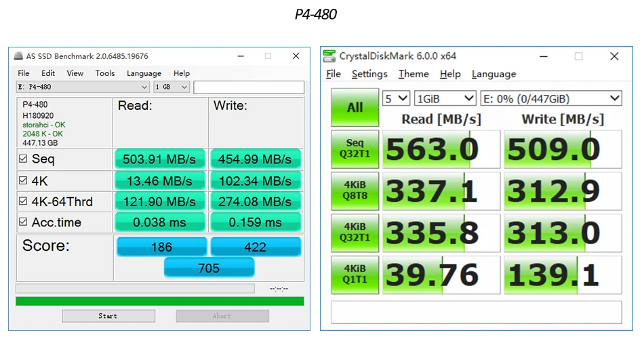The height and width of the screenshot is (339, 644).
Task: Open the E: P4-480 drive dropdown
Action: (x=82, y=87)
